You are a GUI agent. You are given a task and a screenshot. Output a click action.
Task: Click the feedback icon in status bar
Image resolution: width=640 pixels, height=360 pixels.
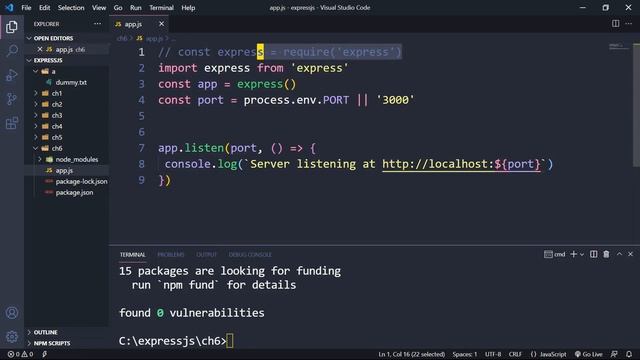pyautogui.click(x=614, y=354)
